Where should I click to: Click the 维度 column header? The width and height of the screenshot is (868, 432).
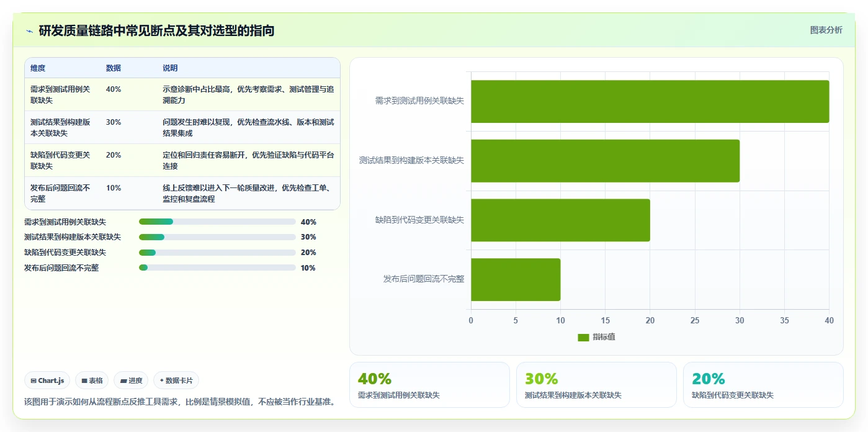click(x=38, y=68)
